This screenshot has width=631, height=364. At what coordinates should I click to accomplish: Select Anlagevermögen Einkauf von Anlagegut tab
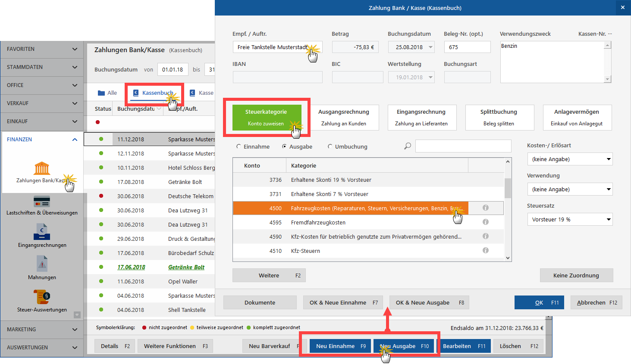coord(577,118)
